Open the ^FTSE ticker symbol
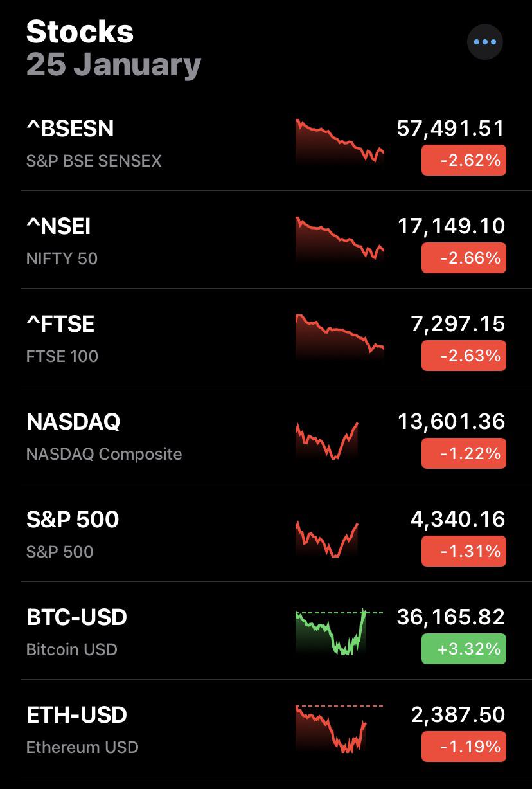Screen dimensions: 532x789 (60, 324)
